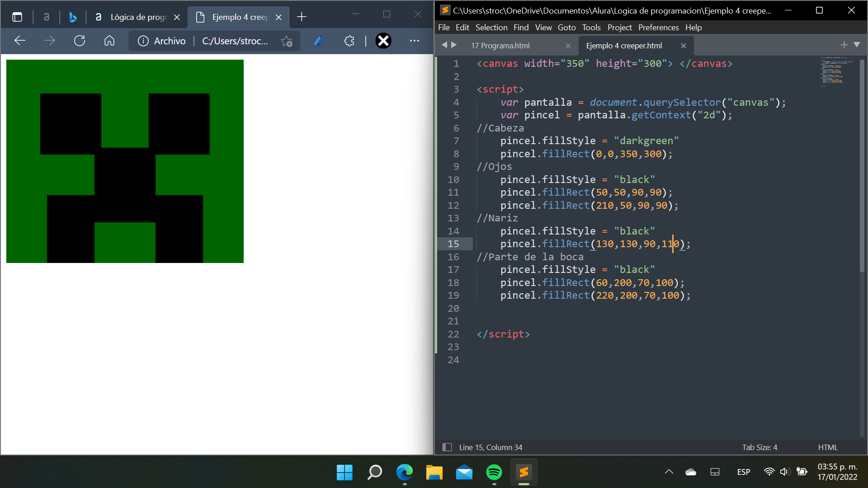
Task: Open OneDrive cloud tray icon
Action: 691,472
